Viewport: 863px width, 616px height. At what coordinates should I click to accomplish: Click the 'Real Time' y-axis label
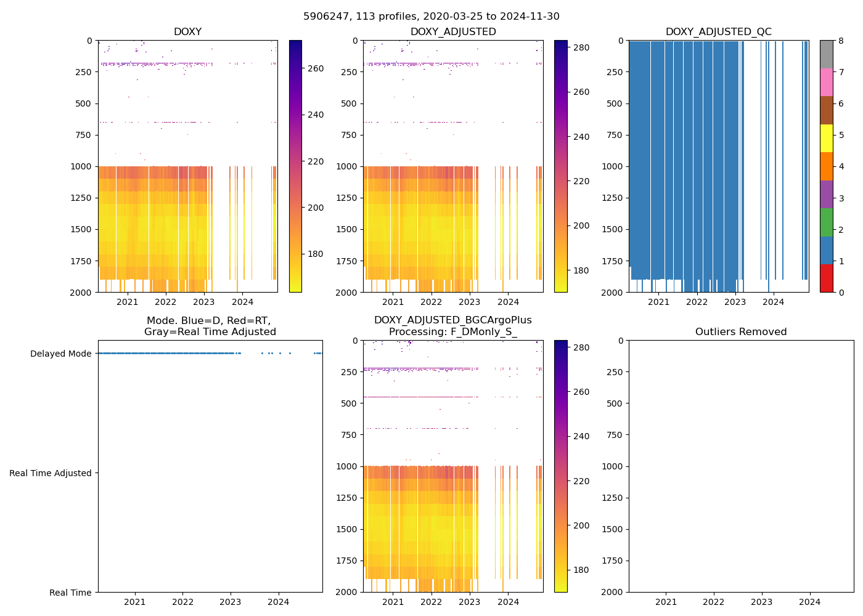pyautogui.click(x=70, y=593)
